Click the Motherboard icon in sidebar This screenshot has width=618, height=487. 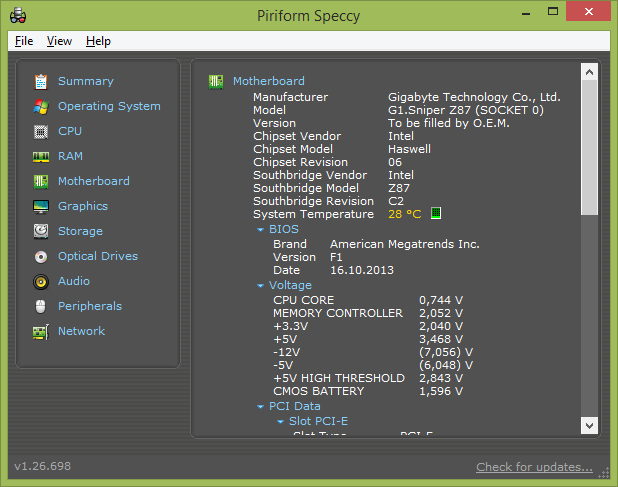(x=41, y=182)
